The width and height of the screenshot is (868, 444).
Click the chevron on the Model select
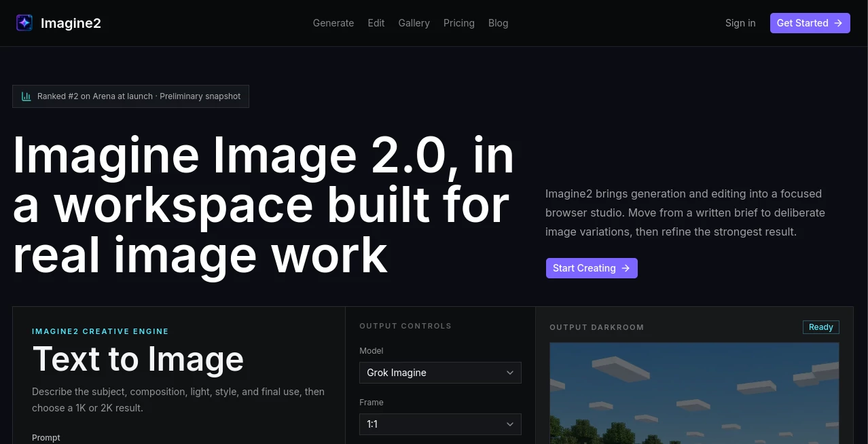coord(510,373)
